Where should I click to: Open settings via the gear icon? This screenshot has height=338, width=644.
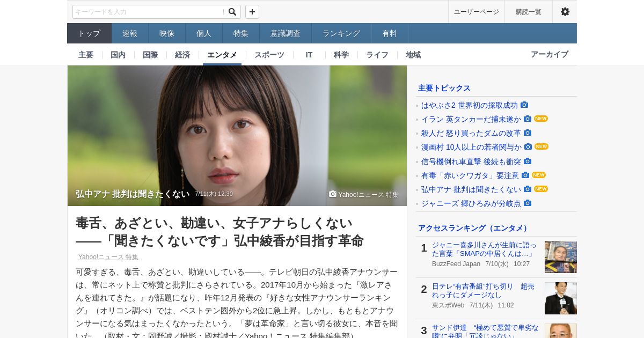coord(565,12)
